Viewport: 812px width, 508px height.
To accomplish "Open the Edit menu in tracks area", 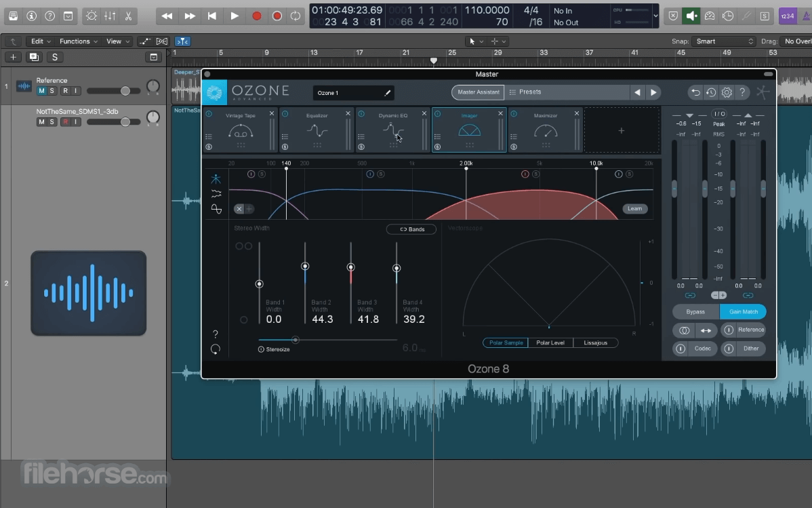I will tap(41, 41).
